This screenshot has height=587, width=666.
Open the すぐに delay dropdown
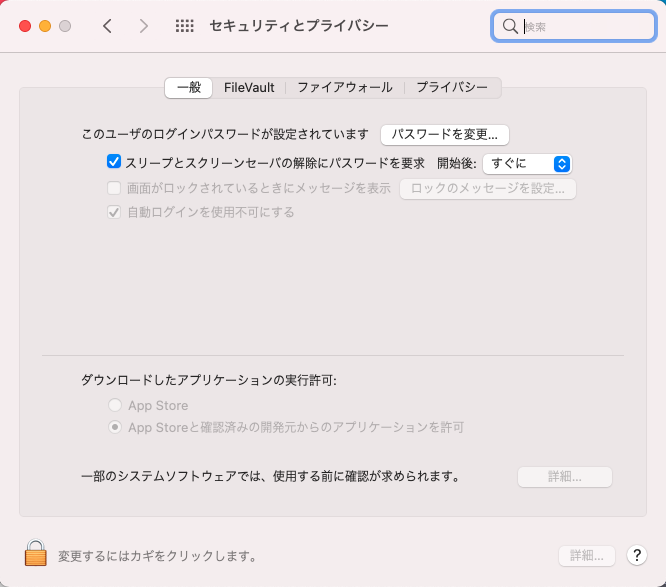click(527, 164)
